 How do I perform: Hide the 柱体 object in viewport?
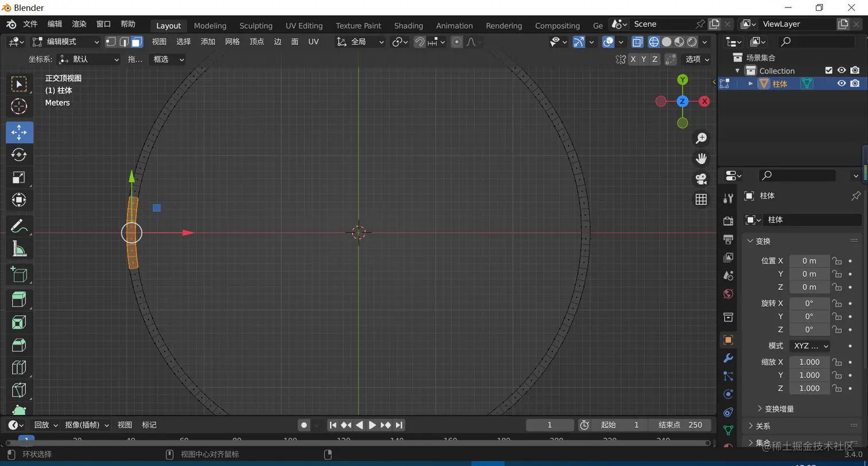click(842, 83)
